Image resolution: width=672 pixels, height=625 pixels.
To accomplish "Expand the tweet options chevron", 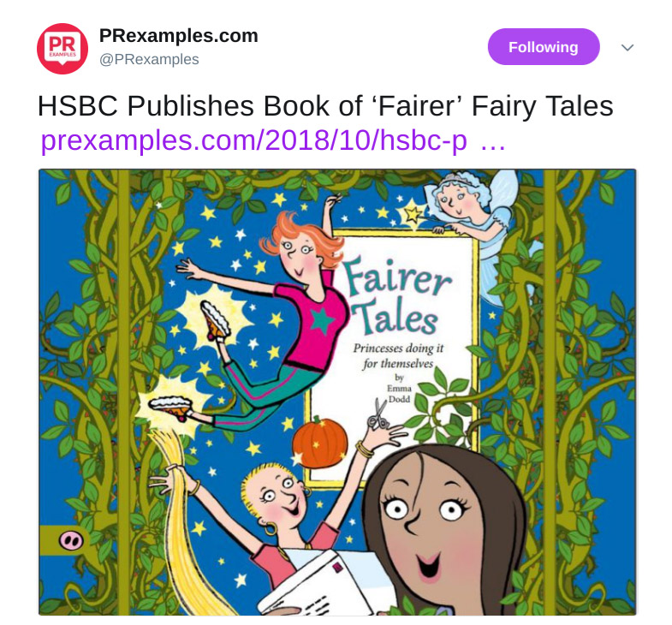I will click(x=627, y=47).
